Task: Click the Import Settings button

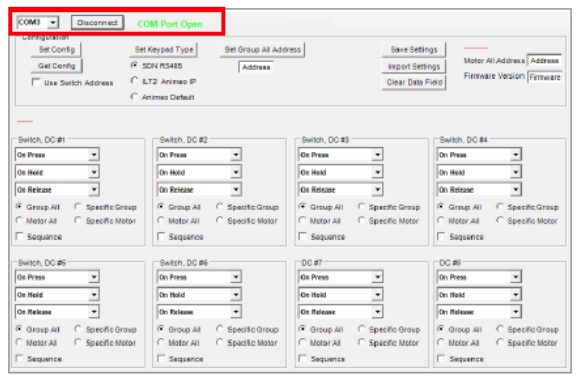Action: tap(414, 66)
